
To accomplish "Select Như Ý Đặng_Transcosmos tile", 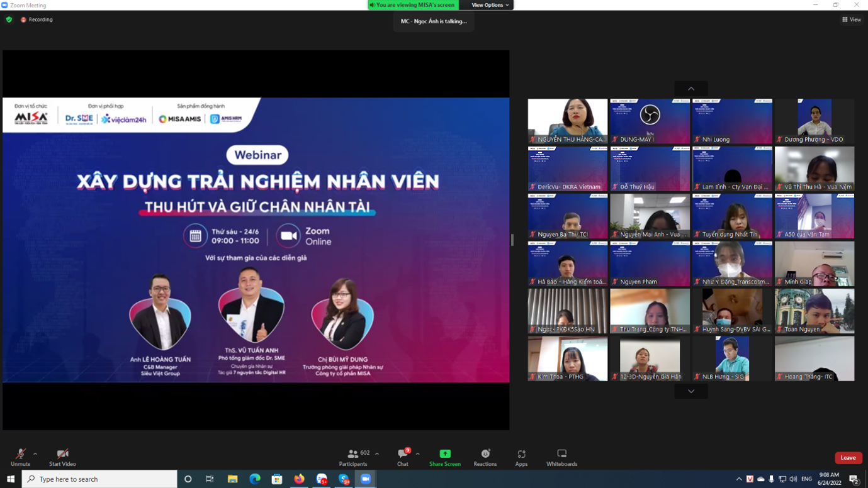I will (733, 263).
